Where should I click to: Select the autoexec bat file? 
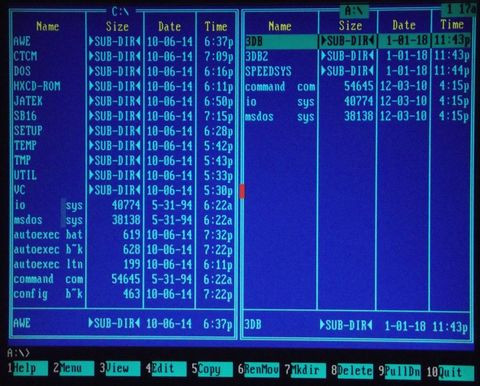click(123, 235)
